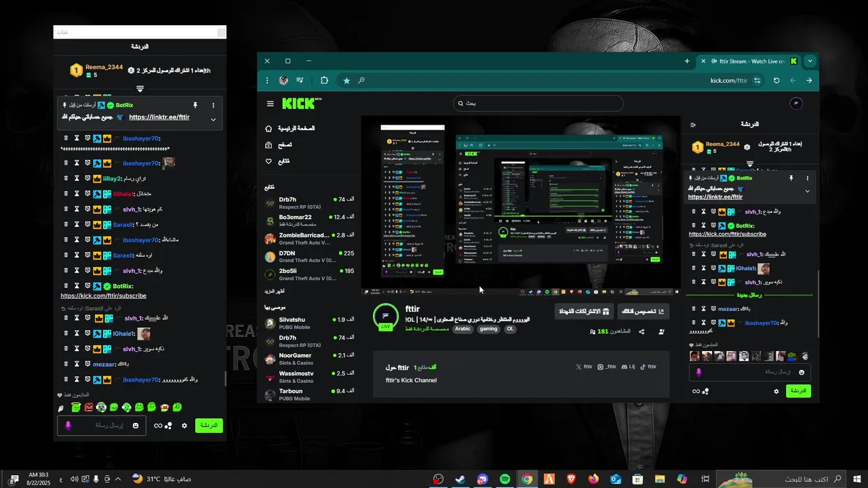Close the fttir Stream tab
868x488 pixels.
click(703, 61)
